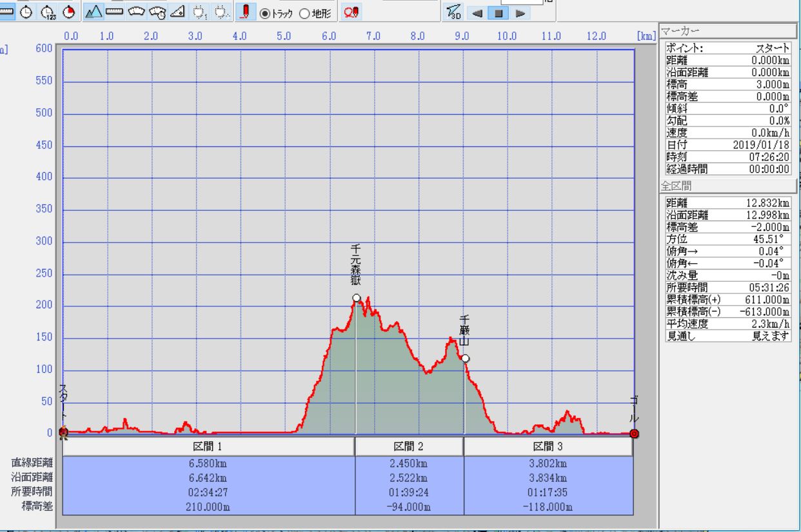Click section 2 distance 2.450km
This screenshot has height=532, width=801.
click(x=409, y=463)
